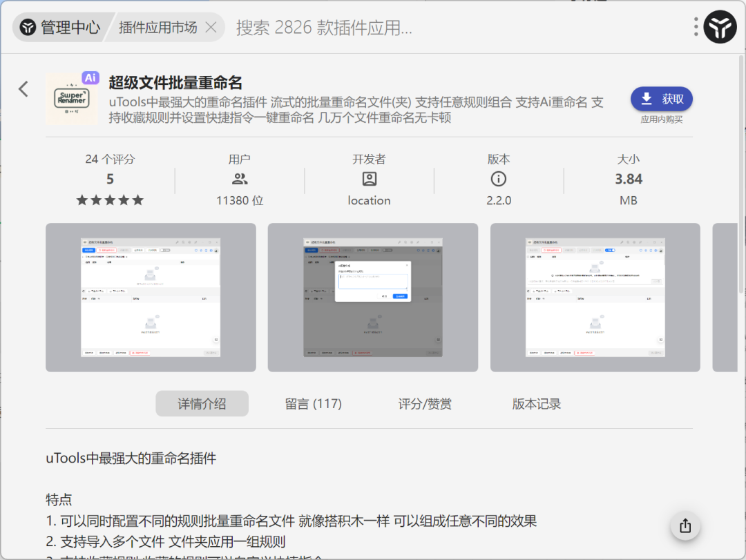The width and height of the screenshot is (746, 560).
Task: Open the three-dot more options menu
Action: pyautogui.click(x=696, y=27)
